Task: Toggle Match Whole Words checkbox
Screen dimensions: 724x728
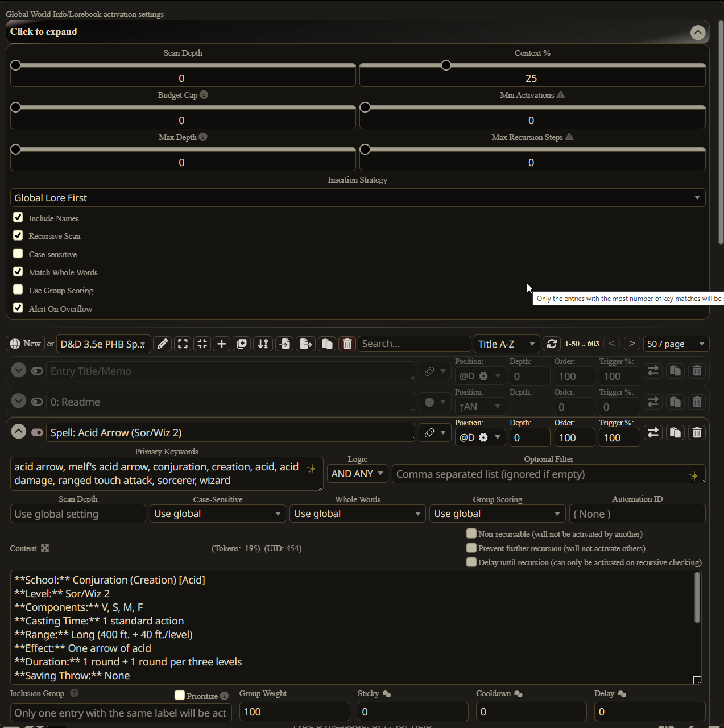Action: [x=18, y=272]
